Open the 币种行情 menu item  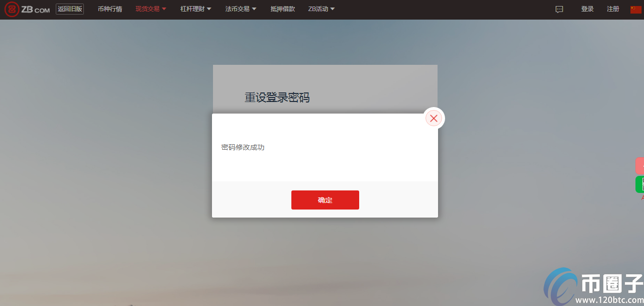[x=110, y=9]
